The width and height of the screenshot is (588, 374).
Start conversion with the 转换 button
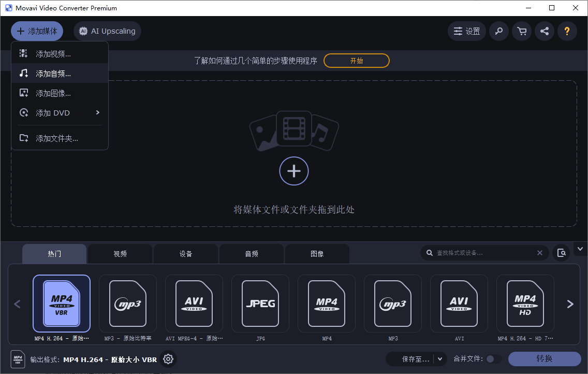pos(545,358)
